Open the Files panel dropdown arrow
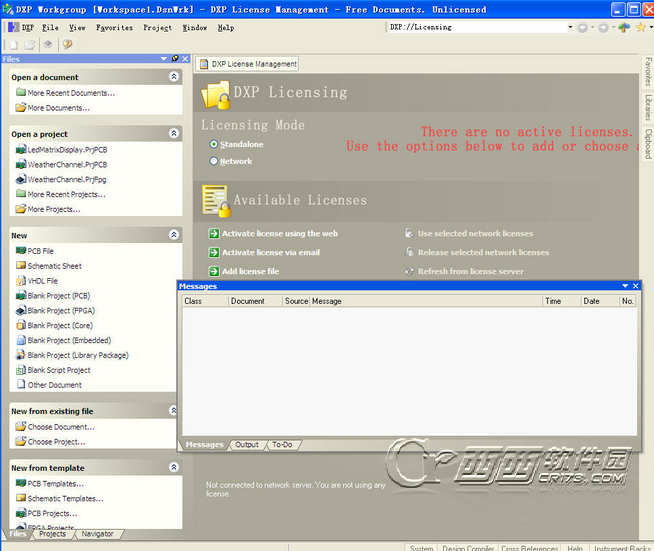 [164, 59]
